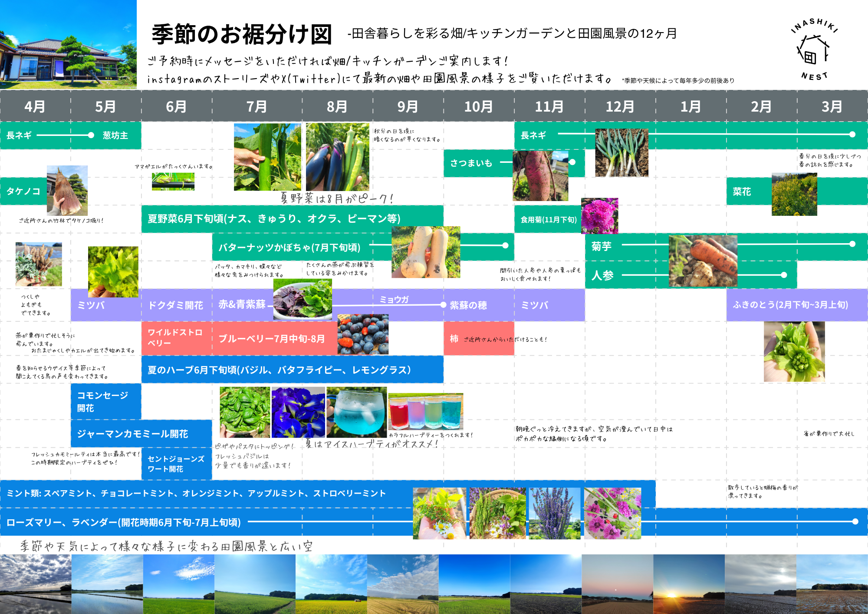
Task: Click the bamboo shoot photo beside タケノコ
Action: [x=67, y=190]
